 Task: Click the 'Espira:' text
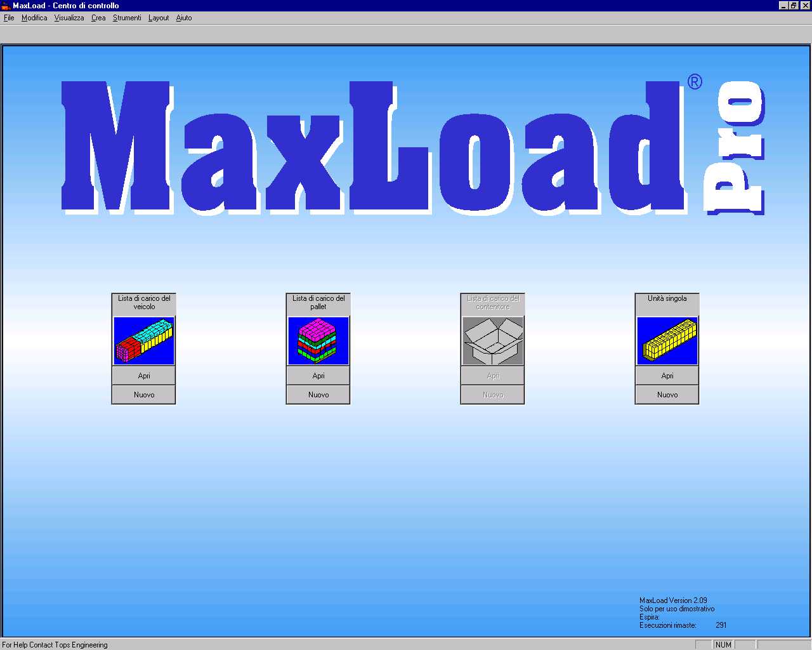click(650, 617)
